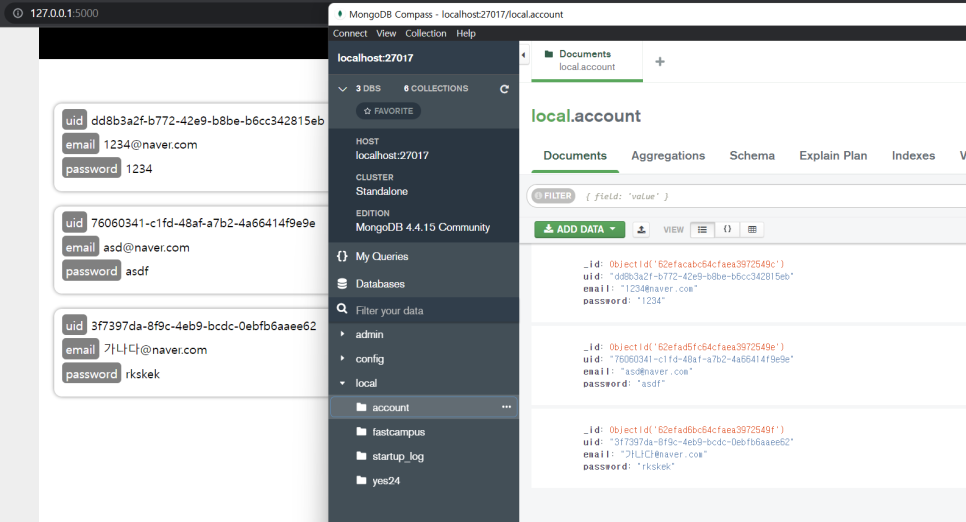Expand the admin database
The width and height of the screenshot is (966, 522).
point(343,334)
